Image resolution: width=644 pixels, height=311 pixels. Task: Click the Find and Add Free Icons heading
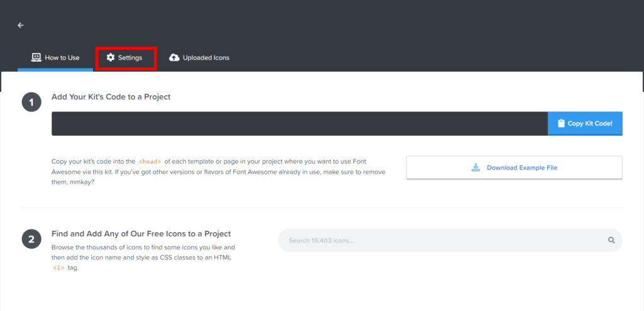coord(141,234)
